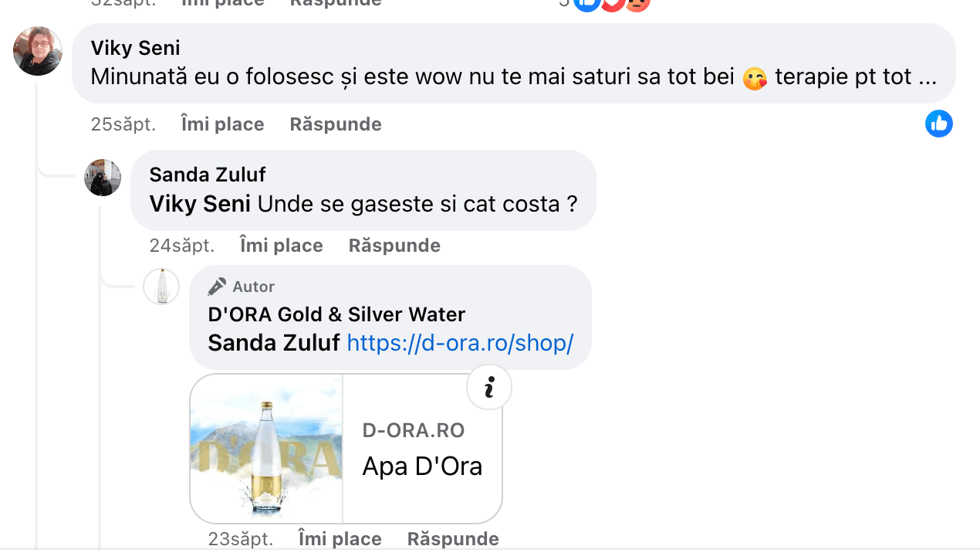980x553 pixels.
Task: Click D'ORA page's bottle avatar
Action: 161,287
